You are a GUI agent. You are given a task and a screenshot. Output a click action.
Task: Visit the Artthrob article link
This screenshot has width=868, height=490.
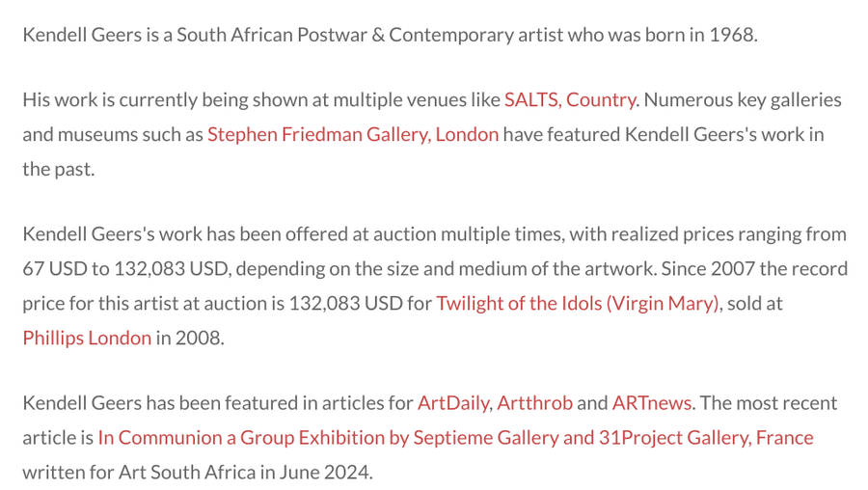[534, 403]
